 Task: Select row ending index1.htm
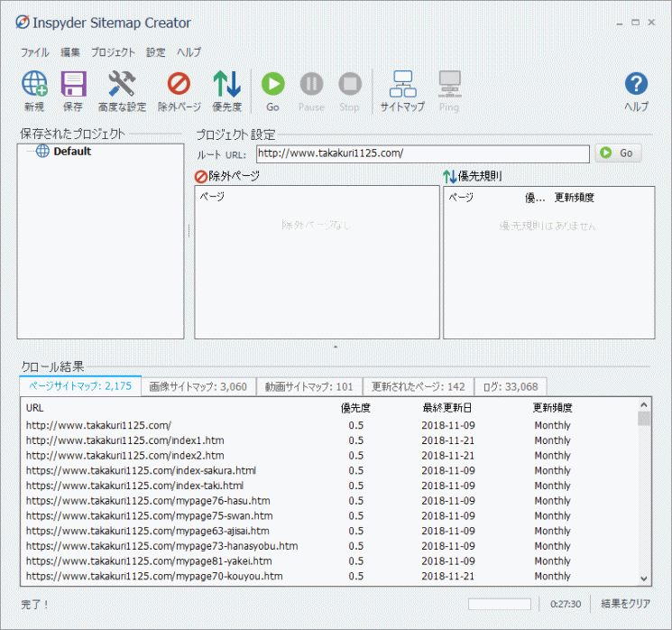pos(329,440)
